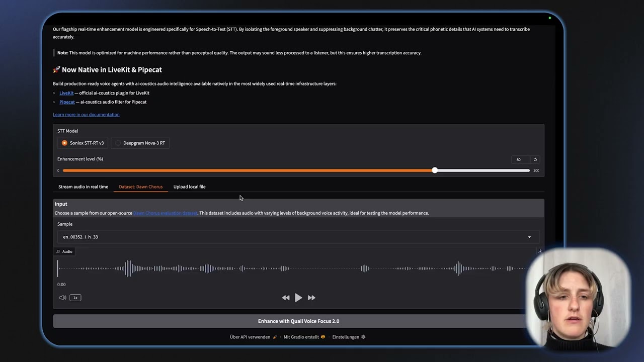Click the volume speaker icon

point(62,298)
